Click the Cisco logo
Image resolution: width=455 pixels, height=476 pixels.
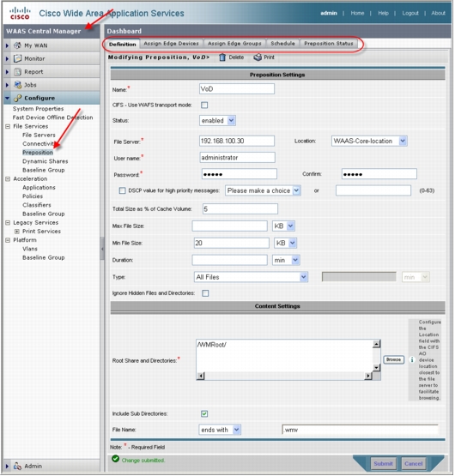point(20,14)
